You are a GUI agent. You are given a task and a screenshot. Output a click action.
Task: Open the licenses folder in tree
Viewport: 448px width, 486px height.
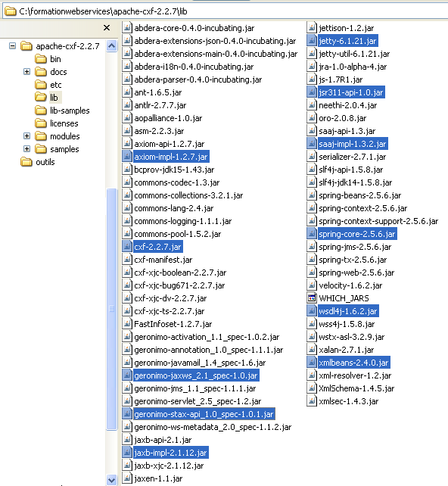tap(64, 123)
